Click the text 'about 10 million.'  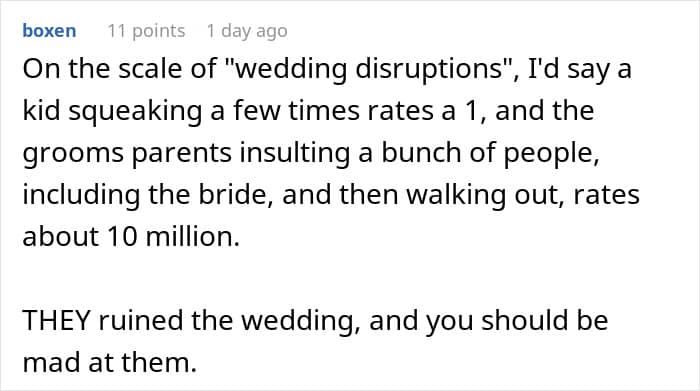click(131, 236)
